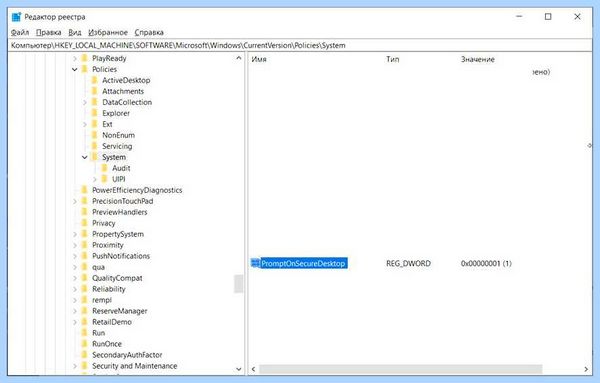Click the PreviewHandlers folder icon
Image resolution: width=600 pixels, height=383 pixels.
pyautogui.click(x=85, y=212)
